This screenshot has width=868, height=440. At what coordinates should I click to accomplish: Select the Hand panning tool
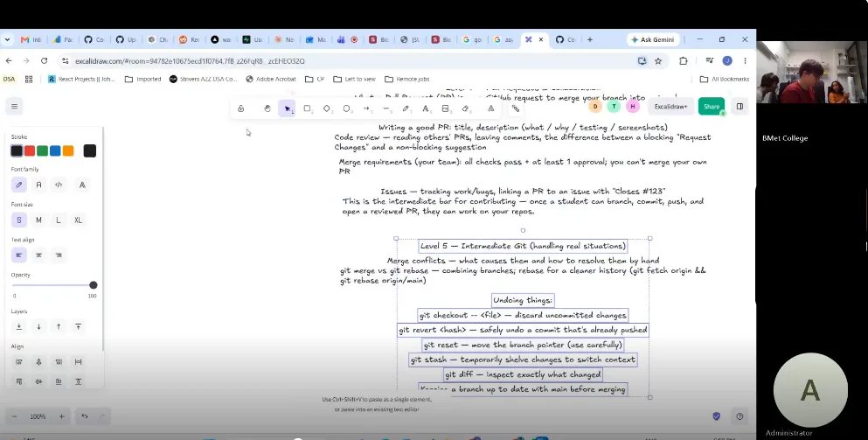pyautogui.click(x=267, y=108)
